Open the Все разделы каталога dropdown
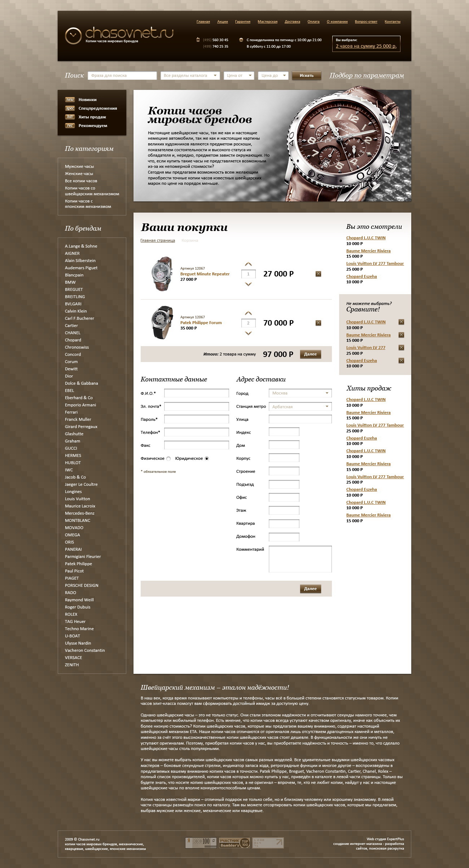The height and width of the screenshot is (868, 469). 190,75
